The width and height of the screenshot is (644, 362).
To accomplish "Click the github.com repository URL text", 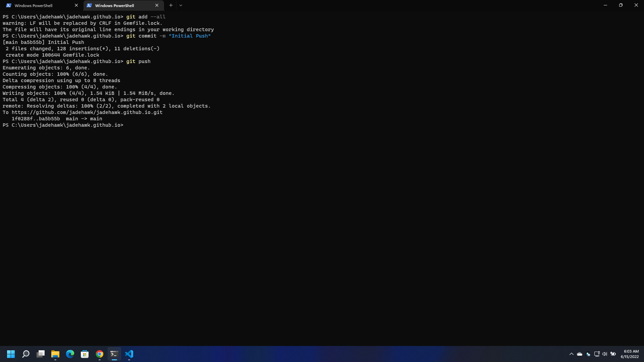I will [x=87, y=112].
